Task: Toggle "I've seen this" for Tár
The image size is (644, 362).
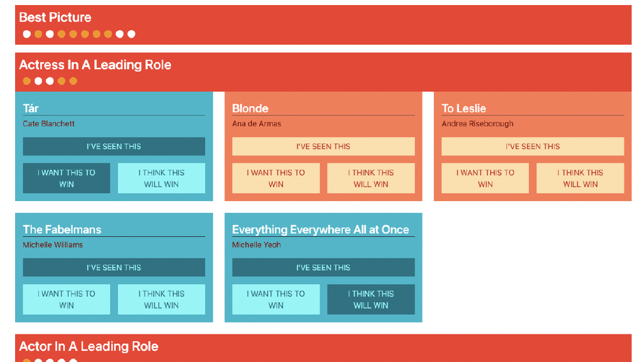Action: (x=114, y=146)
